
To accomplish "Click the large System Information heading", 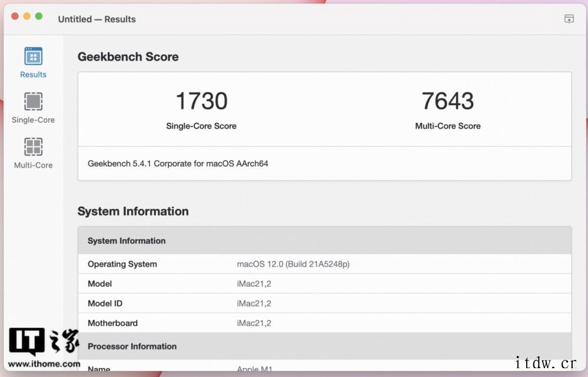I will point(133,211).
